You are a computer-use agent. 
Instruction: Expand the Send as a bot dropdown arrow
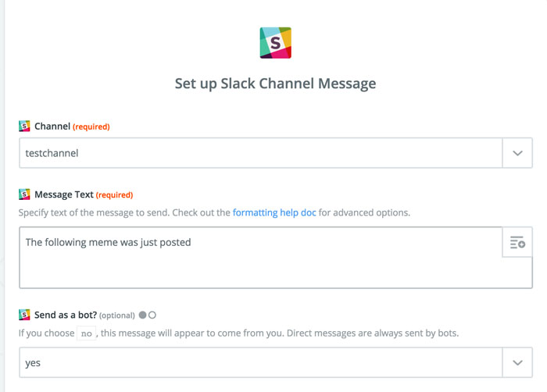click(517, 362)
